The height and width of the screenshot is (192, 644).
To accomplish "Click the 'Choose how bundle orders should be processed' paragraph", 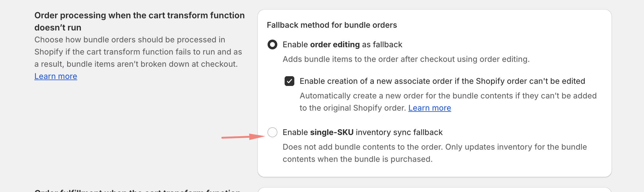I will click(138, 52).
